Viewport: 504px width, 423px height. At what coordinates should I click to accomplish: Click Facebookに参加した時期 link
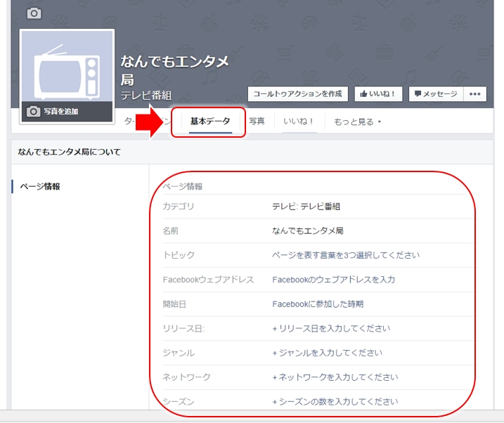click(x=318, y=304)
